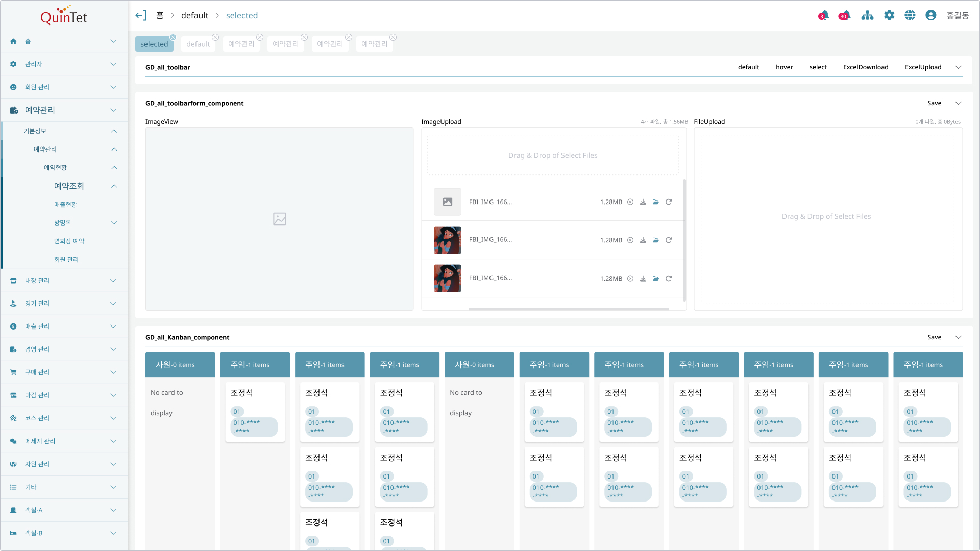Open the settings gear in top header
This screenshot has height=551, width=980.
(889, 15)
